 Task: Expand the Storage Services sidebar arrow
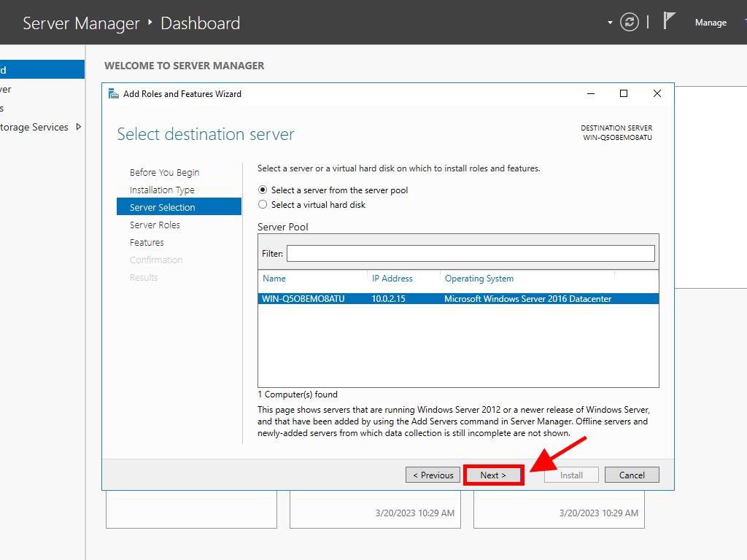[79, 127]
